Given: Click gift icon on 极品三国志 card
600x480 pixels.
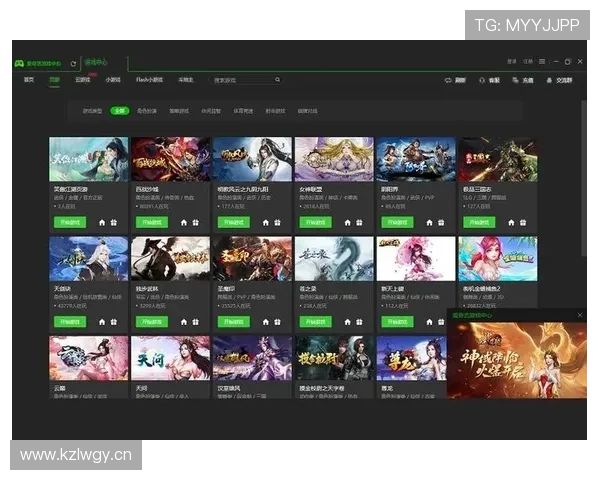Looking at the screenshot, I should click(523, 222).
